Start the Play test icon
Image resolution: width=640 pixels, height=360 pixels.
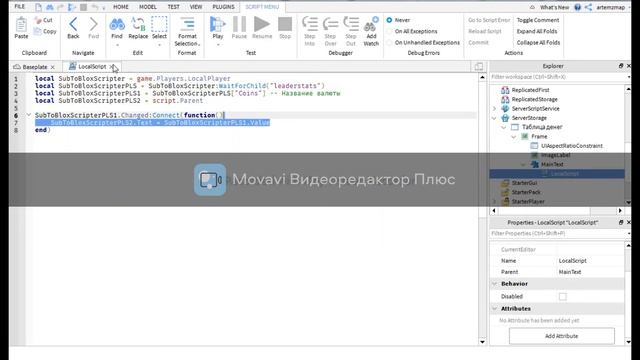(218, 24)
